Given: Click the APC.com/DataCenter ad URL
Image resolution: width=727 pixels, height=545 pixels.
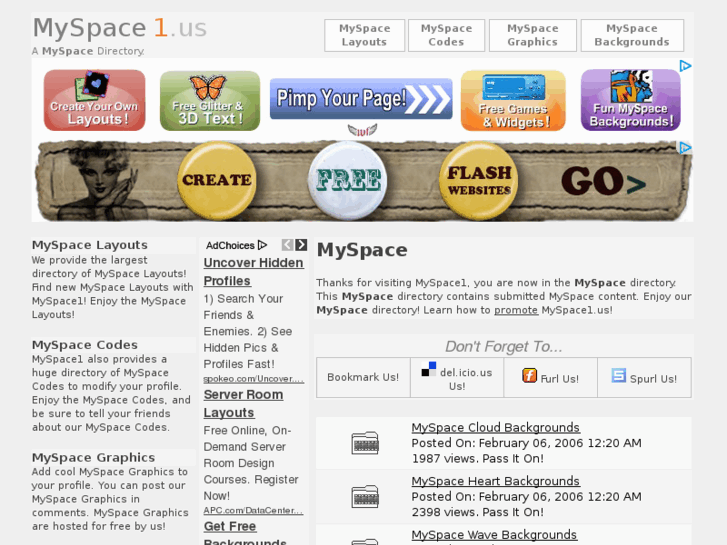Looking at the screenshot, I should [x=253, y=510].
